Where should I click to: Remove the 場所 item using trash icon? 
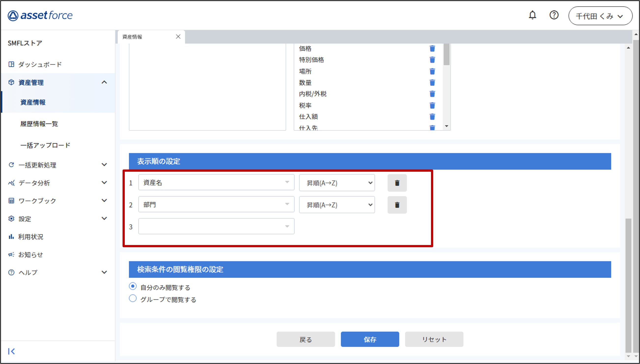[x=432, y=71]
